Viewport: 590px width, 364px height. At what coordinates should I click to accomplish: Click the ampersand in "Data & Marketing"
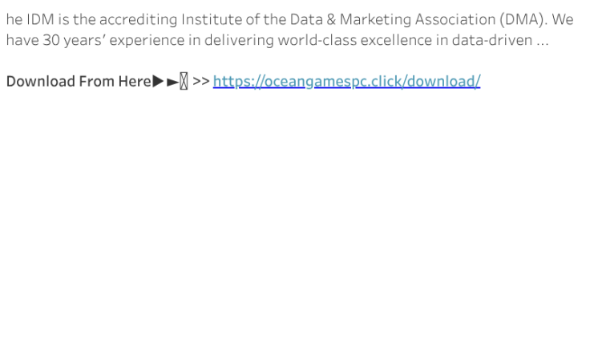click(331, 19)
